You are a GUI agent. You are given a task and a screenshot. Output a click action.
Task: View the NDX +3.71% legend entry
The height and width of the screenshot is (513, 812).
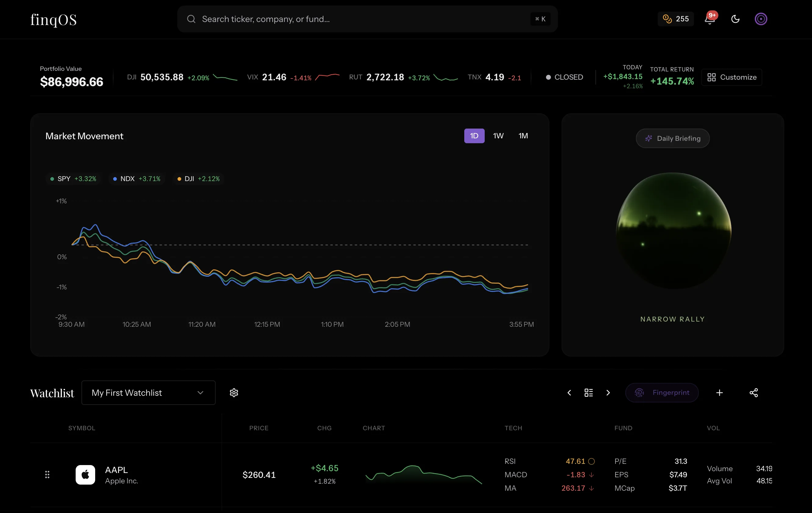[x=136, y=179]
